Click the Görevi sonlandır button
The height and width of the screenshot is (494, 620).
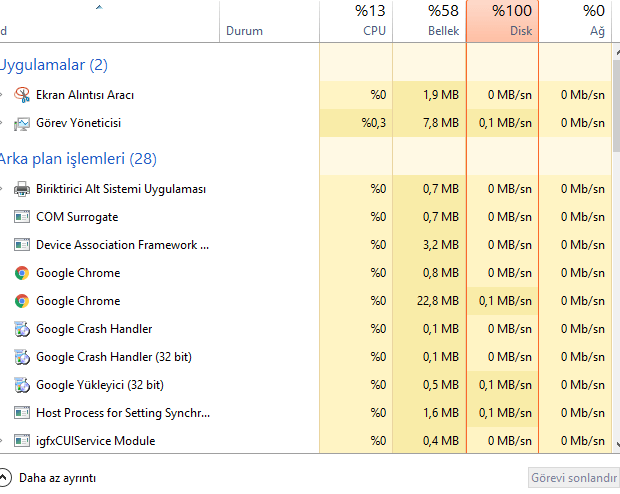tap(574, 478)
